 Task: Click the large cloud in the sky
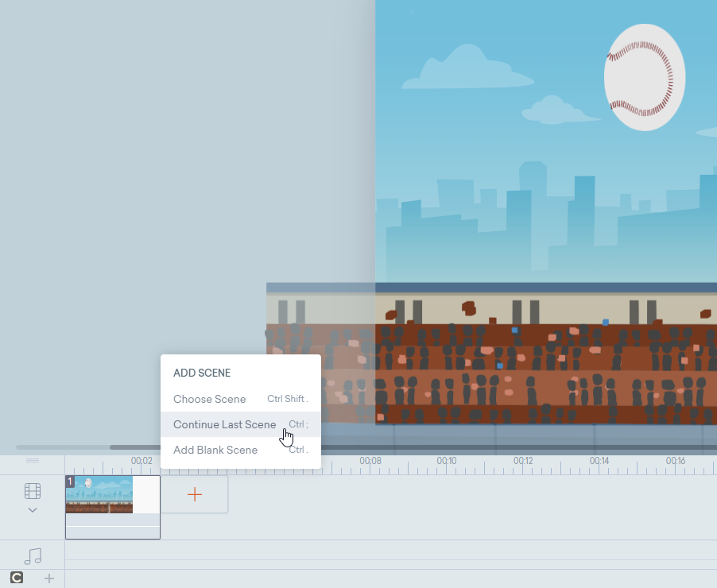(x=467, y=71)
